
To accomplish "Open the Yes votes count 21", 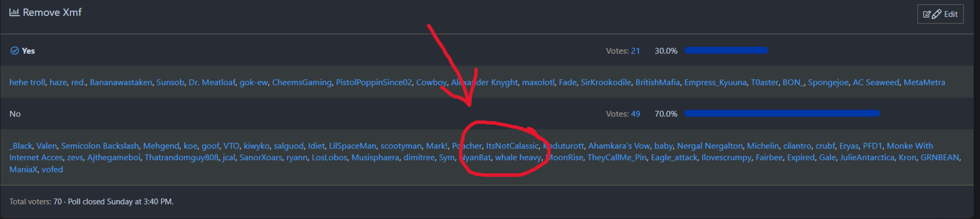I will 635,51.
